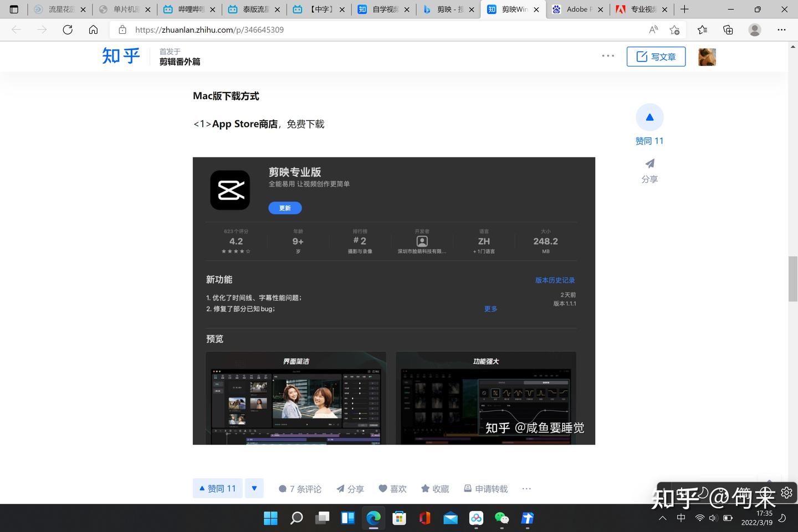798x532 pixels.
Task: Open clock and calendar flyout
Action: (757, 518)
